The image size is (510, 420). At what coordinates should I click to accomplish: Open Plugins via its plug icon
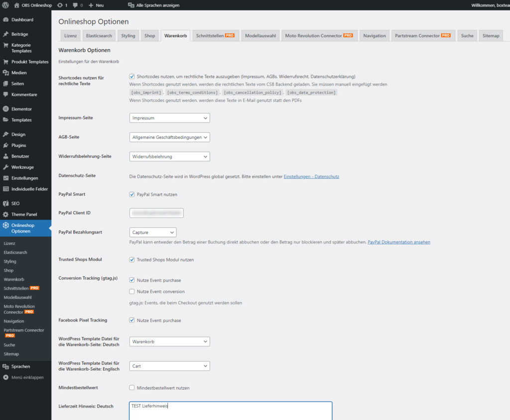tap(5, 145)
